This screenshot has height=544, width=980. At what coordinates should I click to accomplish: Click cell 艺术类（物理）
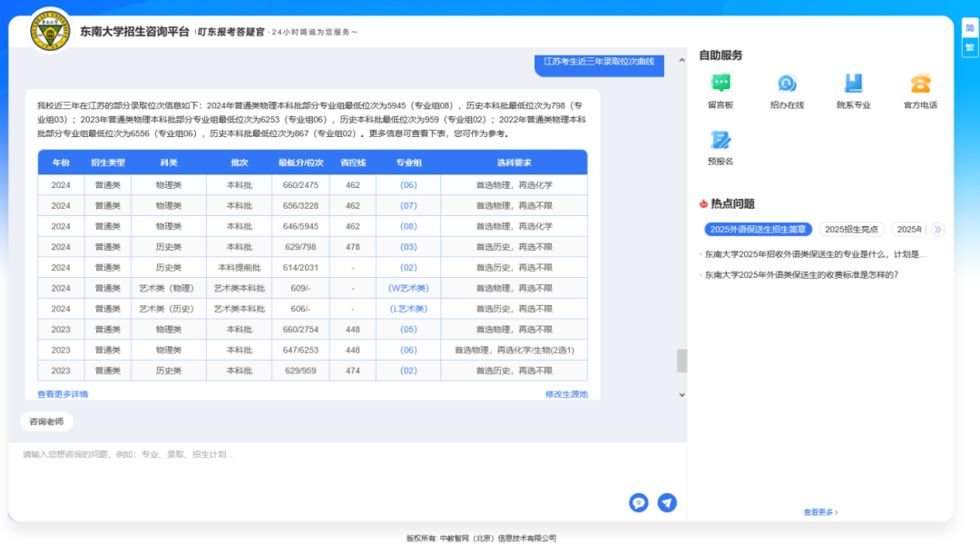(168, 288)
